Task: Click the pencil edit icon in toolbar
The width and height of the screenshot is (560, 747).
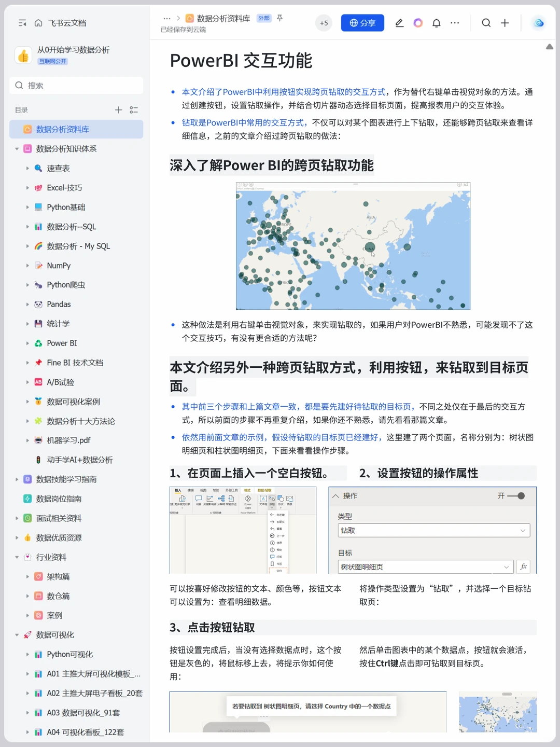Action: tap(399, 23)
